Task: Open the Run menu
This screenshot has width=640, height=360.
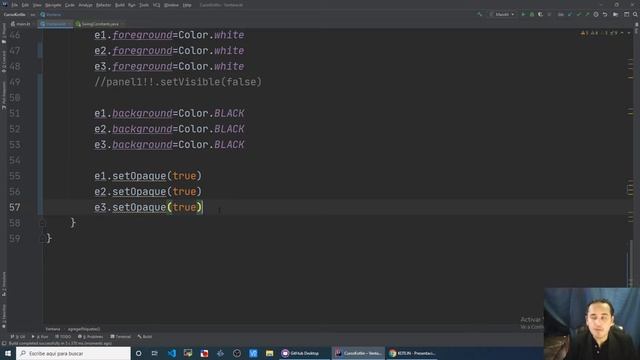Action: 132,5
